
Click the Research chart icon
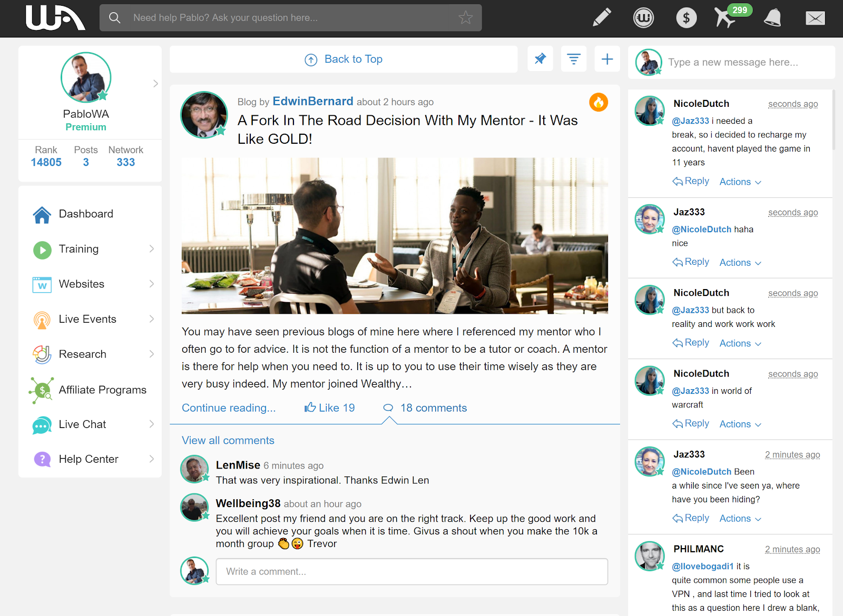pos(42,354)
